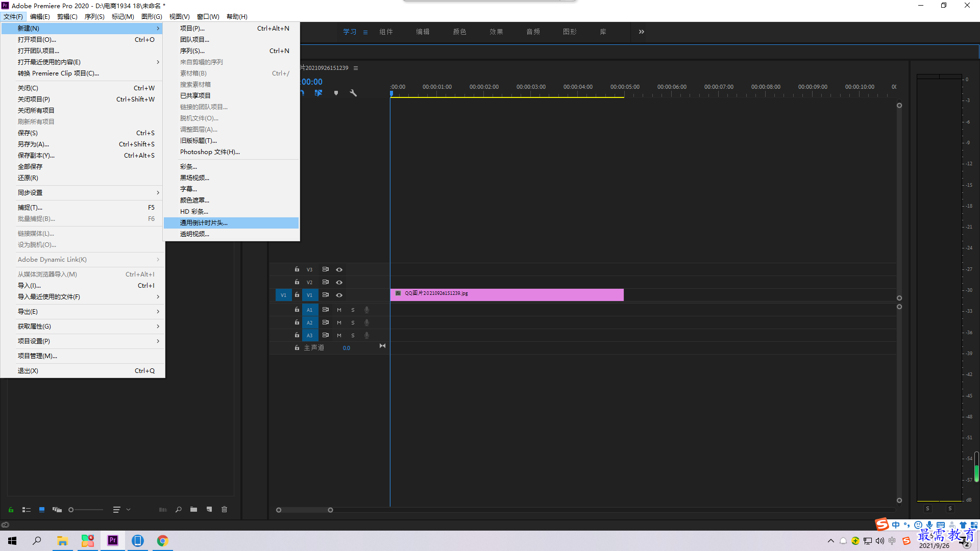Toggle lock on A2 track
This screenshot has height=551, width=980.
pyautogui.click(x=297, y=322)
